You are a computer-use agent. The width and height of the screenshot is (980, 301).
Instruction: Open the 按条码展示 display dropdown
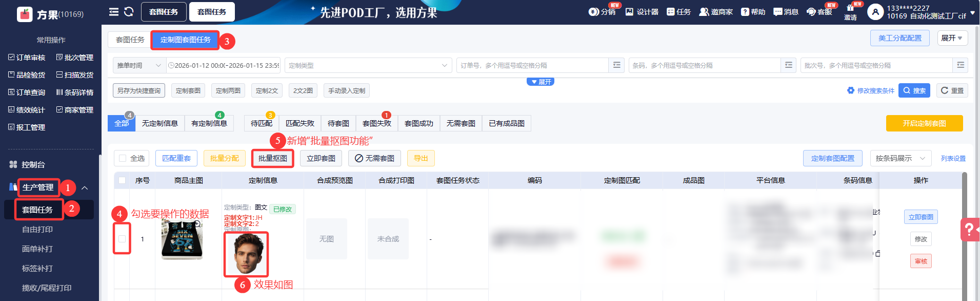click(x=901, y=158)
